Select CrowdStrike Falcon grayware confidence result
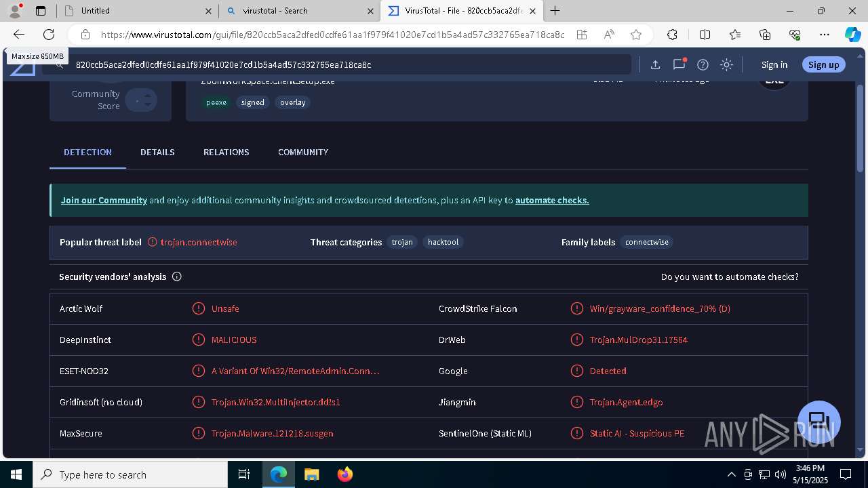Screen dimensions: 868x488 click(660, 308)
